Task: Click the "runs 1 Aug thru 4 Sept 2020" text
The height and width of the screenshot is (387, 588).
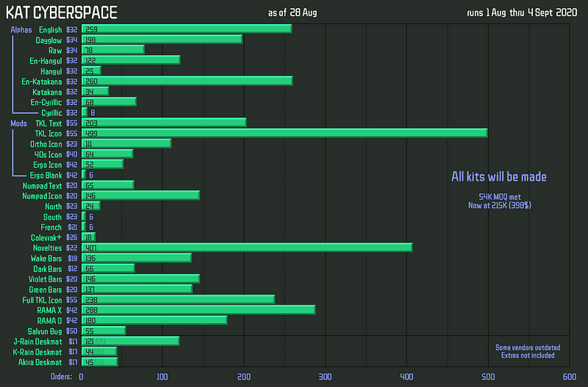Action: coord(524,13)
